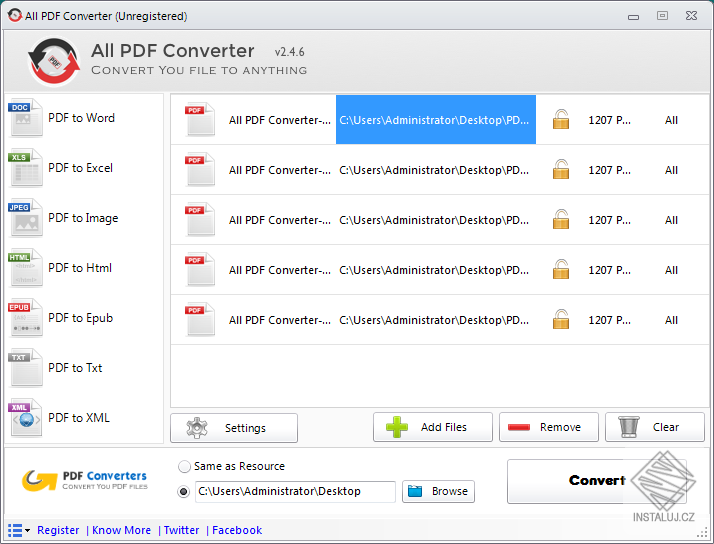Screen dimensions: 714x544
Task: Click the "1207 P..." page count in the highlighted first row
Action: click(x=609, y=120)
